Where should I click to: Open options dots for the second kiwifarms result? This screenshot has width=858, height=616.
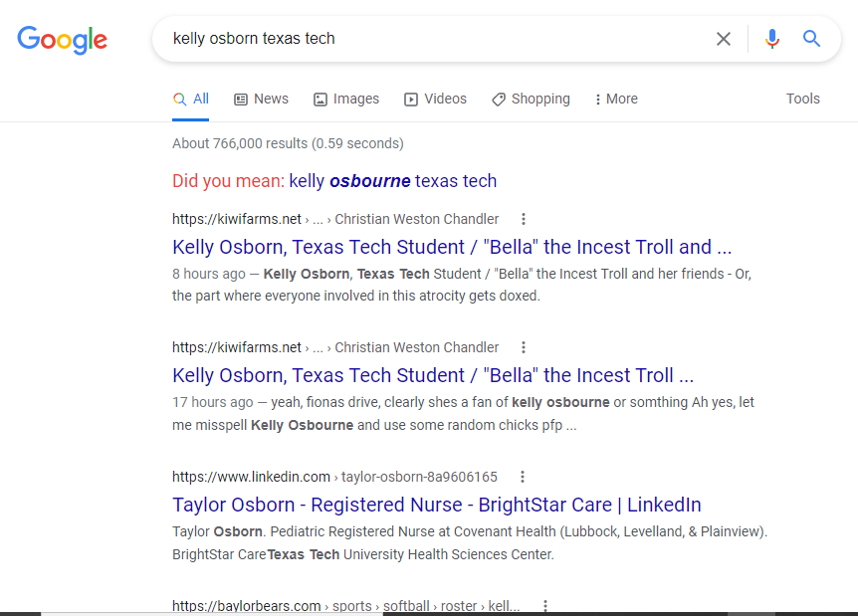[x=524, y=347]
